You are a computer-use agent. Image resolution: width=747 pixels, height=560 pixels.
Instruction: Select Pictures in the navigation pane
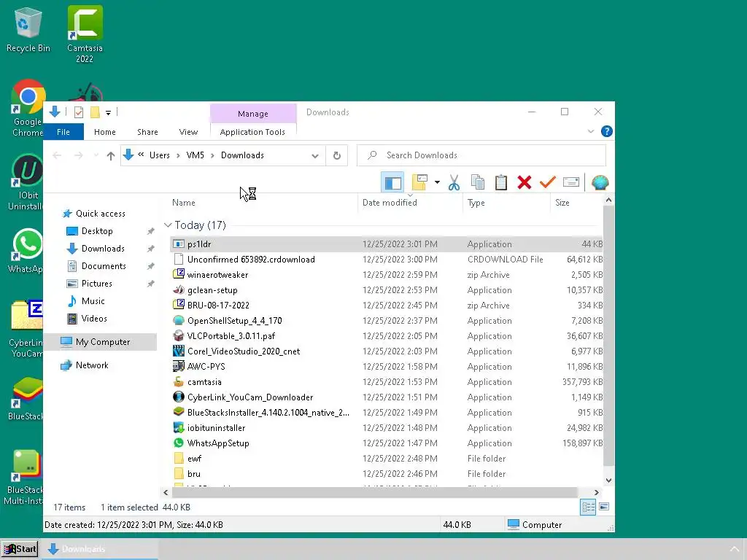point(97,284)
